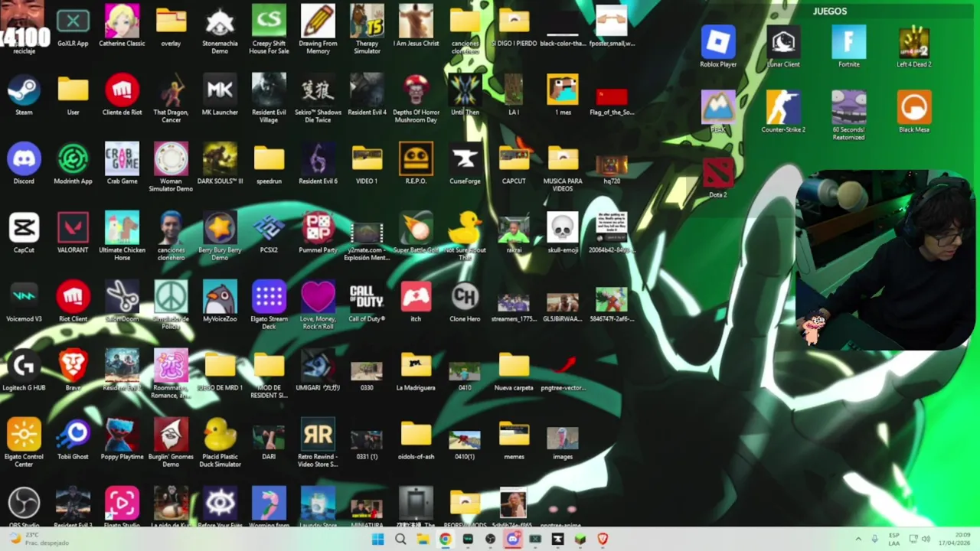Launch Logitech G HUB
The height and width of the screenshot is (551, 980).
(x=24, y=371)
